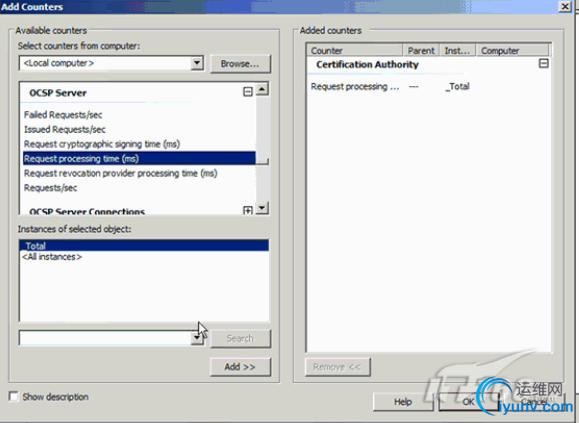The width and height of the screenshot is (579, 423).
Task: Open the instance search dropdown arrow
Action: tap(197, 338)
